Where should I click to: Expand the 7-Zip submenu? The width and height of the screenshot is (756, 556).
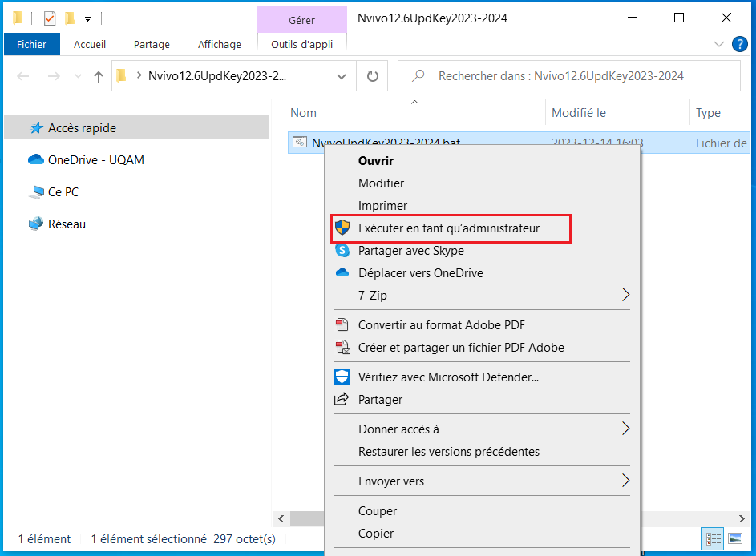(625, 296)
